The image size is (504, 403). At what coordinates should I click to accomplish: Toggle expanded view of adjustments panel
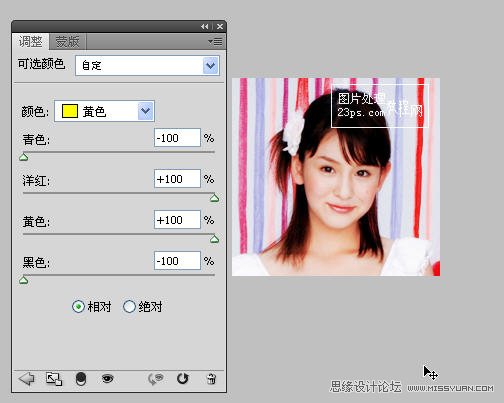(x=54, y=379)
